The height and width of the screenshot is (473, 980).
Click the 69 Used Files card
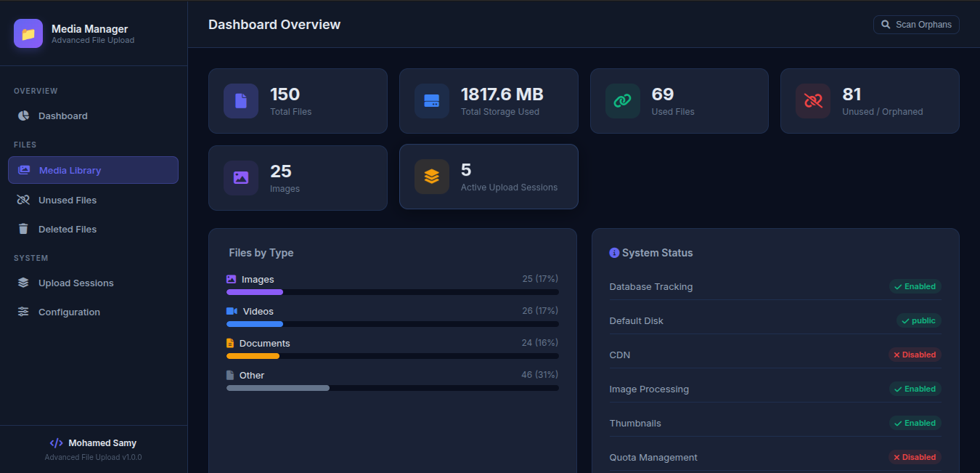coord(679,101)
